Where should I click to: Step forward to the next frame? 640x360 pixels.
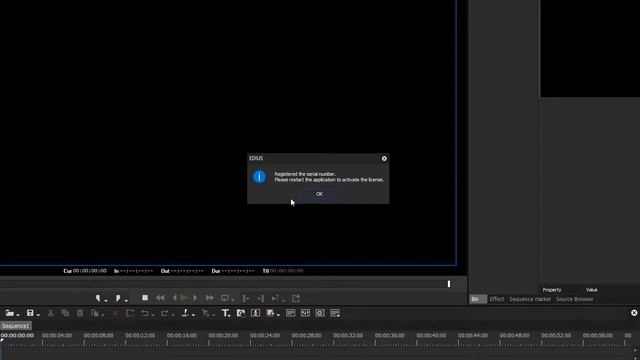[195, 298]
